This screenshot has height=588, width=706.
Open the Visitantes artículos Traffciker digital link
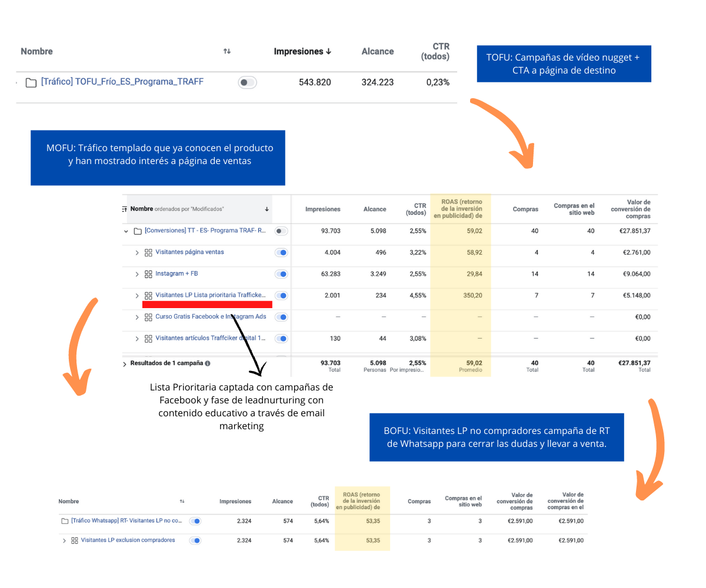click(x=211, y=338)
